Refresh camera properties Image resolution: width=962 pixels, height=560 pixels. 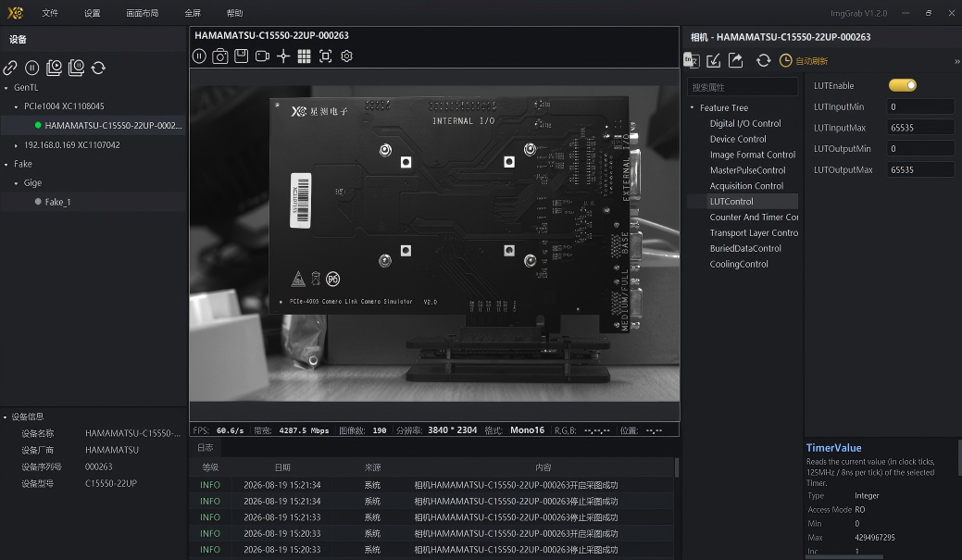(763, 60)
